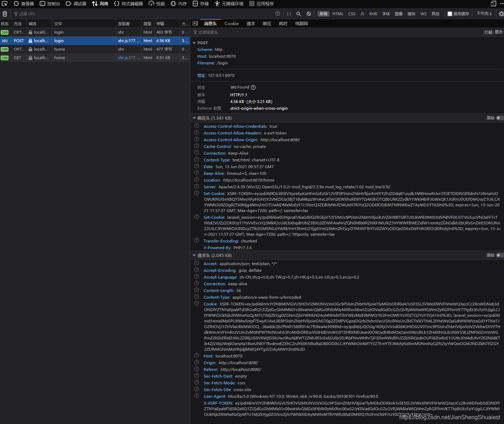Toggle HTML type filter

[x=338, y=14]
